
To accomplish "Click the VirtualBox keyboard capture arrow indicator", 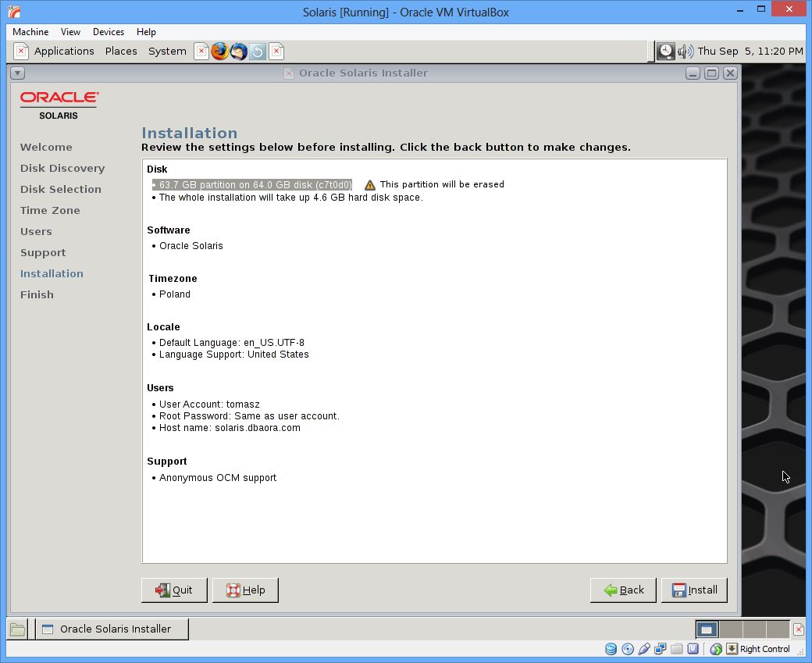I will pos(732,649).
